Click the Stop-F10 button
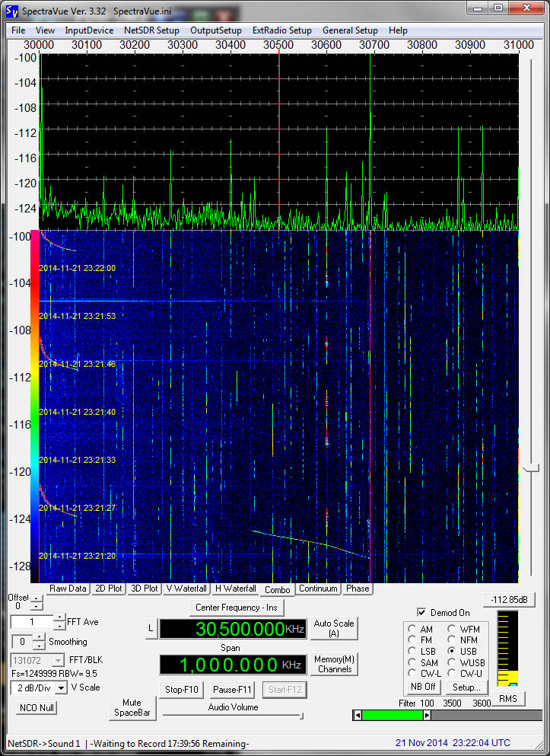550x756 pixels. pyautogui.click(x=182, y=690)
